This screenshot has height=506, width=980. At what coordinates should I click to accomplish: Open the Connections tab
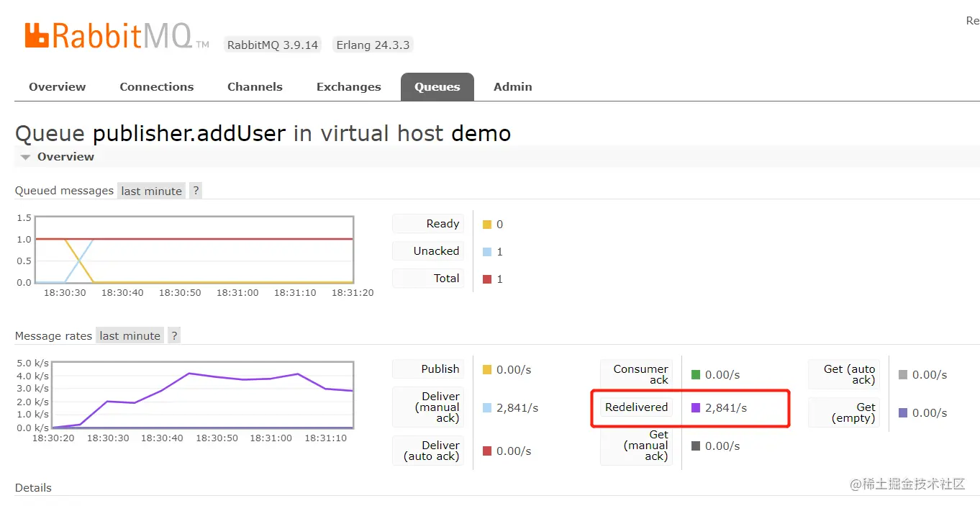(156, 86)
